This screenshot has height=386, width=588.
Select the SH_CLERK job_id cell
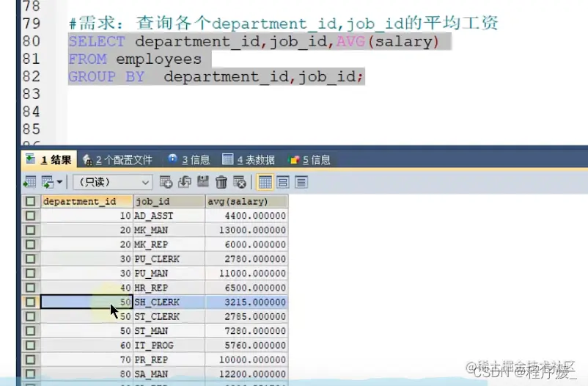169,302
